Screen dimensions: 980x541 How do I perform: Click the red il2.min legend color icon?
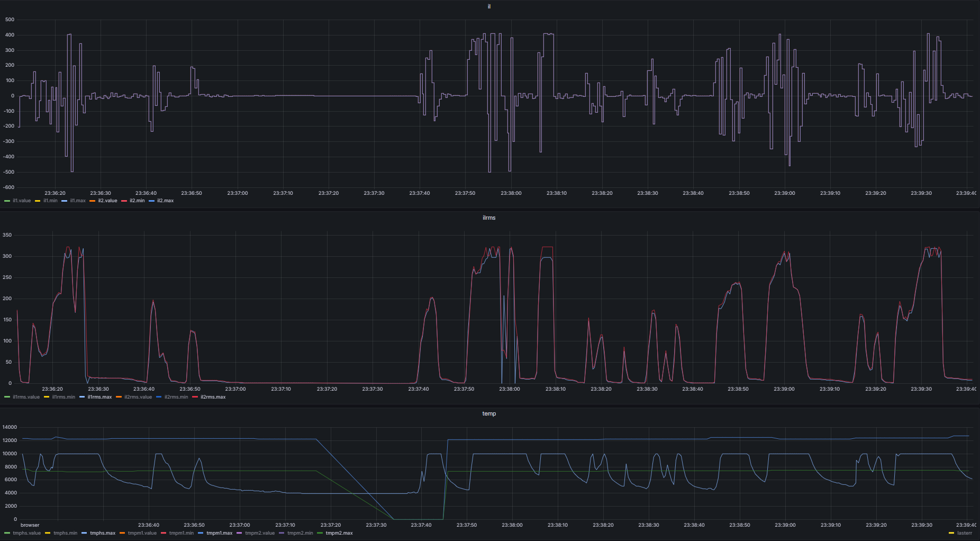tap(124, 201)
